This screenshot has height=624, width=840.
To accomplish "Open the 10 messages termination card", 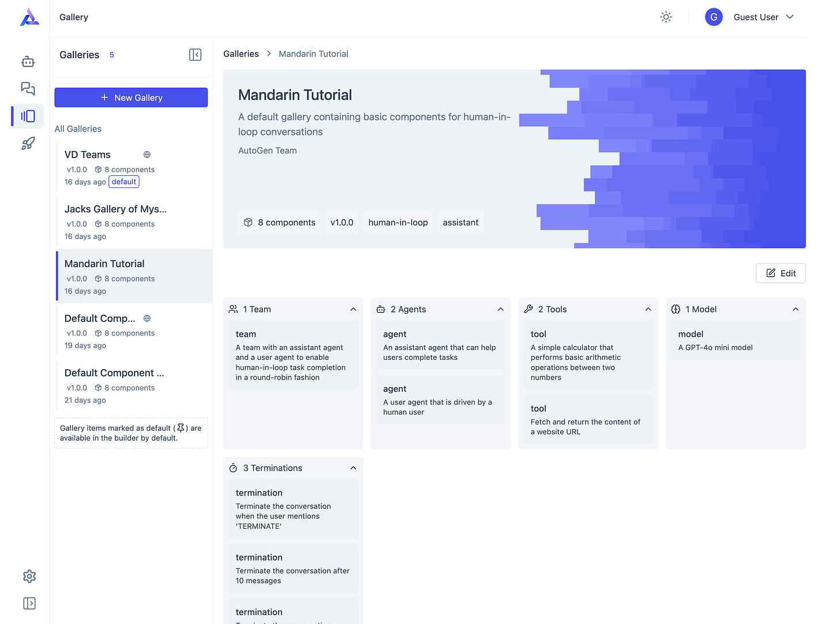I will click(293, 568).
